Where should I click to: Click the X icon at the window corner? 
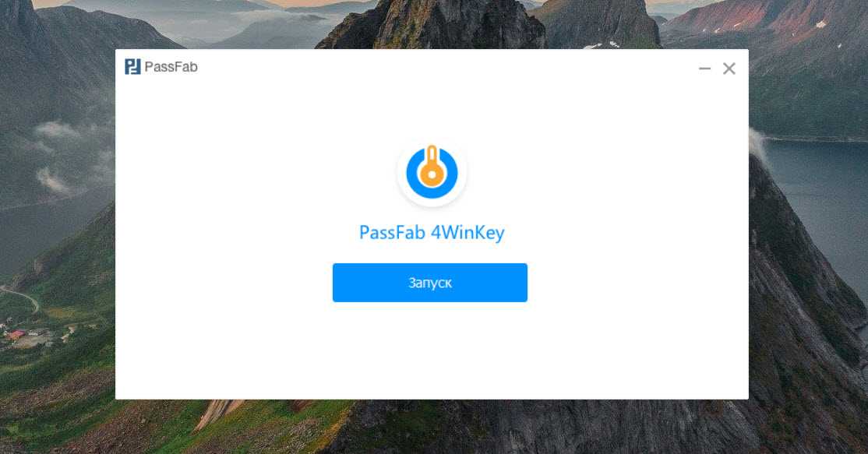(729, 69)
